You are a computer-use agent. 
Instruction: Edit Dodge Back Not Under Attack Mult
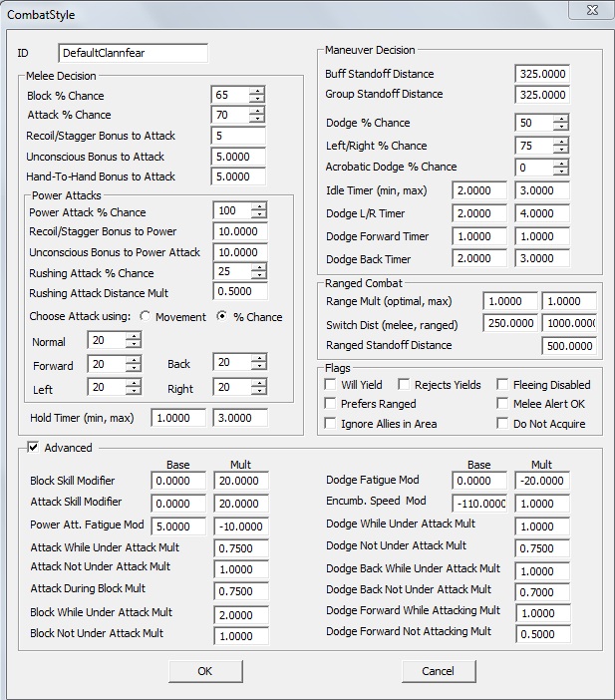point(542,592)
